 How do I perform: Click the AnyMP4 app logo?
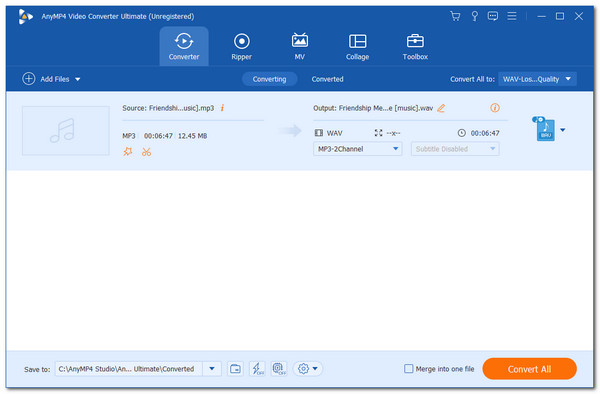[25, 16]
